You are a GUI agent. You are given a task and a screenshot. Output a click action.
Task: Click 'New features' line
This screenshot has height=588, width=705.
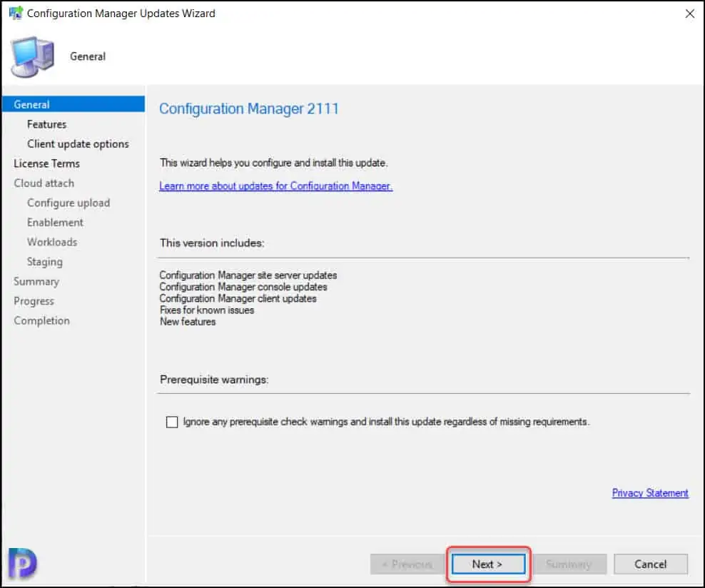(x=188, y=322)
